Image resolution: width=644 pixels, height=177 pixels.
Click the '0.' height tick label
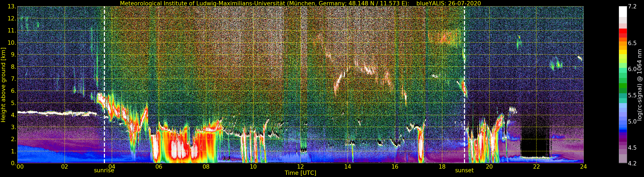click(14, 163)
